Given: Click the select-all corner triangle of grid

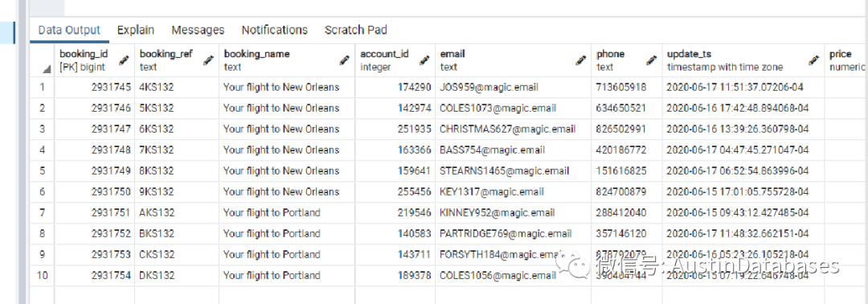Looking at the screenshot, I should click(x=47, y=69).
